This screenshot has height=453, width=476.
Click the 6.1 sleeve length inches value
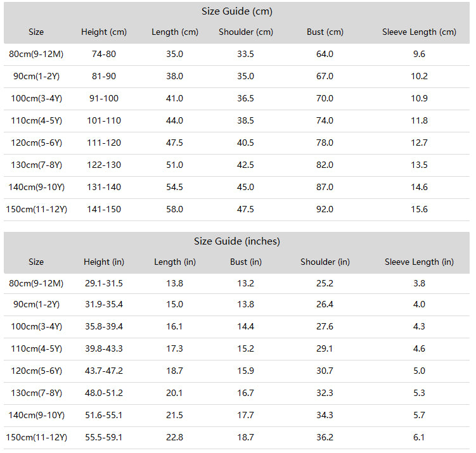tap(419, 438)
